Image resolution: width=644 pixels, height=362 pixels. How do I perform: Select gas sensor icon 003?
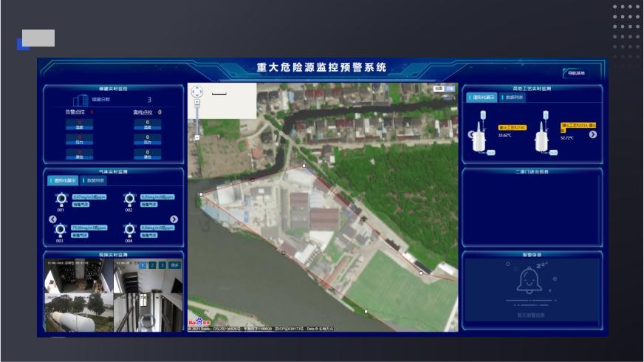point(61,230)
